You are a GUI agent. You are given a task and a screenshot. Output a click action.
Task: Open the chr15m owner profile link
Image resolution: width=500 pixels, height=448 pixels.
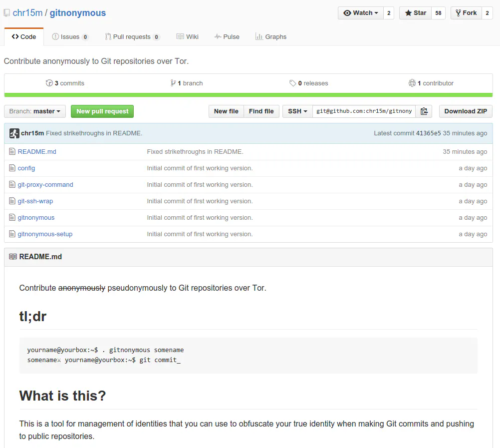(x=27, y=13)
